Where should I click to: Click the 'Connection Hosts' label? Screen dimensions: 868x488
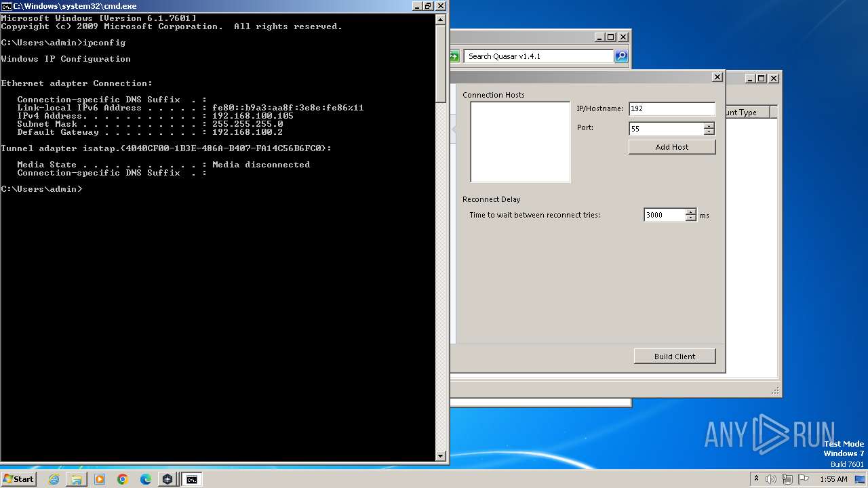click(494, 95)
